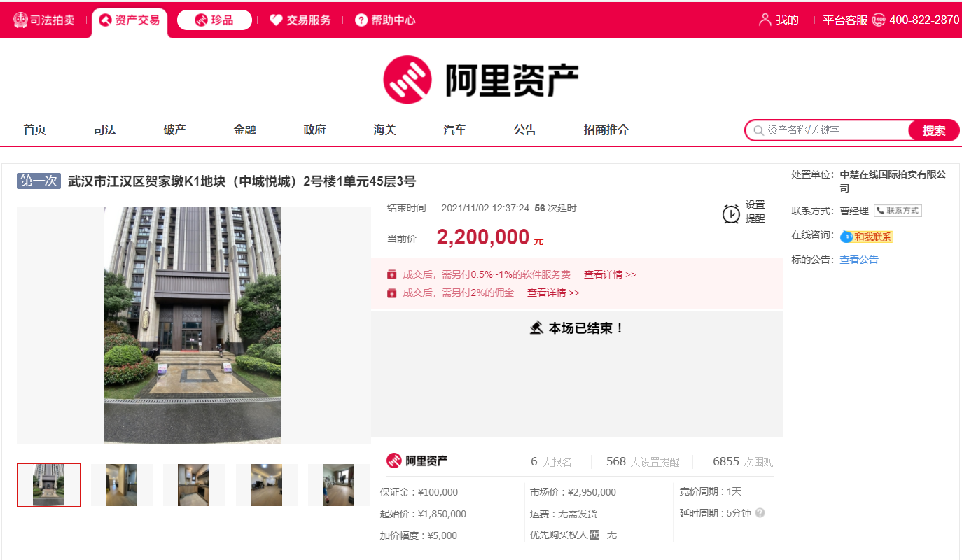Click the 加价幅度 ¥5,000 value
Viewport: 962px width, 560px height.
(442, 535)
